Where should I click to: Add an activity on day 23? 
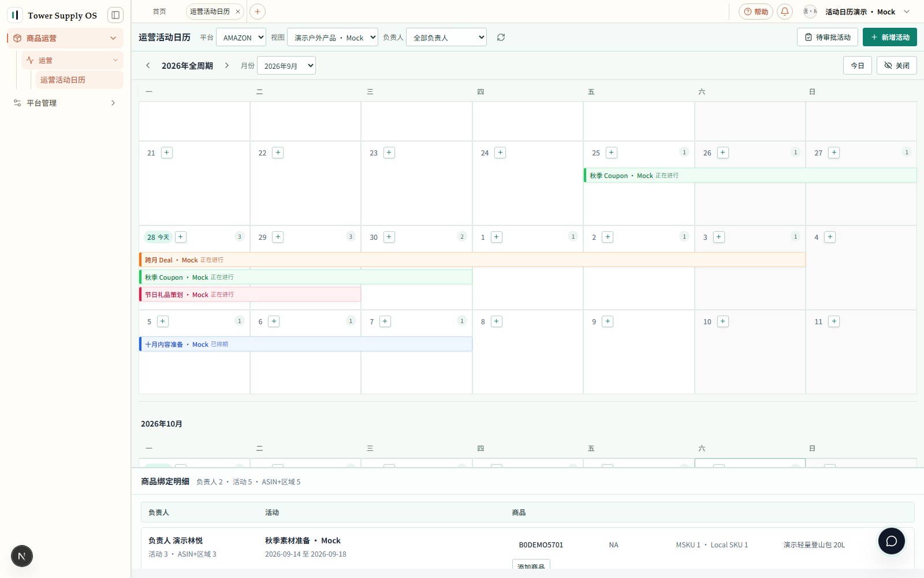coord(389,153)
